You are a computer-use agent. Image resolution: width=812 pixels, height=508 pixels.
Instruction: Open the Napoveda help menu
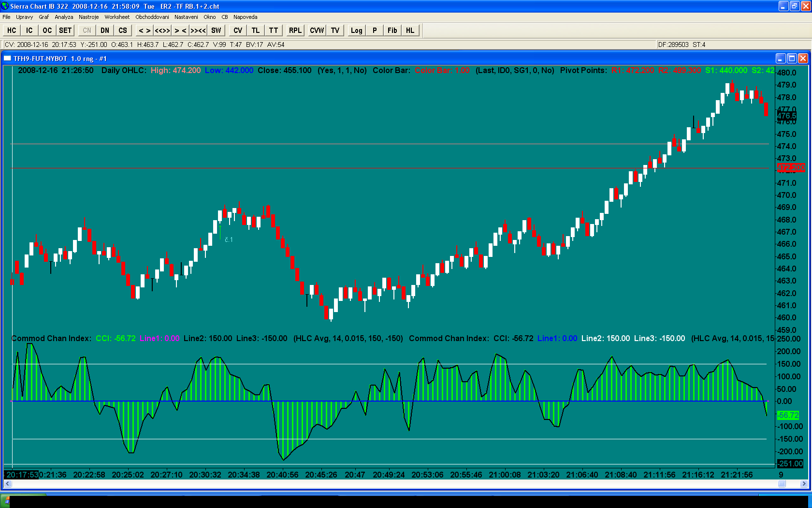click(245, 17)
